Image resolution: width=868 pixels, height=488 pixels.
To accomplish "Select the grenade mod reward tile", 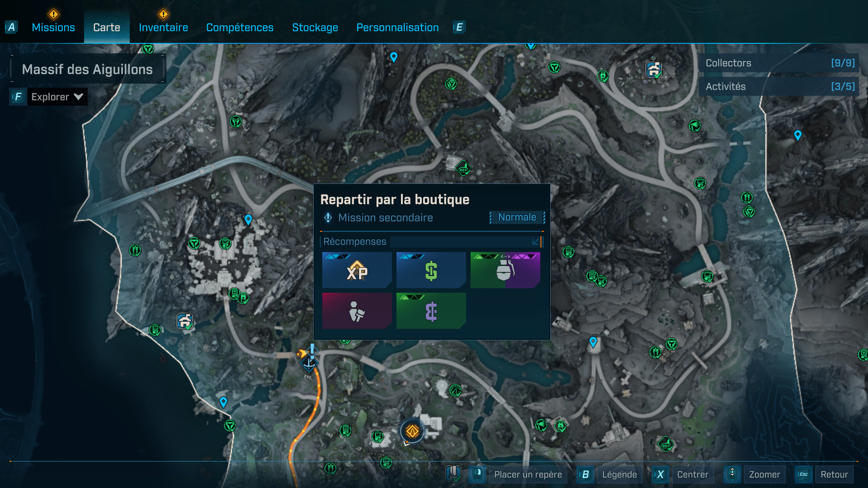I will tap(505, 270).
